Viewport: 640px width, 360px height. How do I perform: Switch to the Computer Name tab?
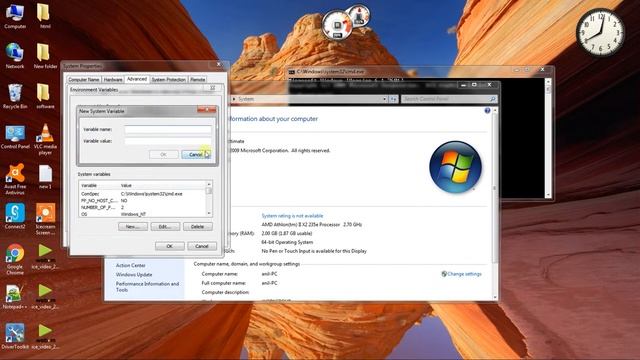[84, 80]
